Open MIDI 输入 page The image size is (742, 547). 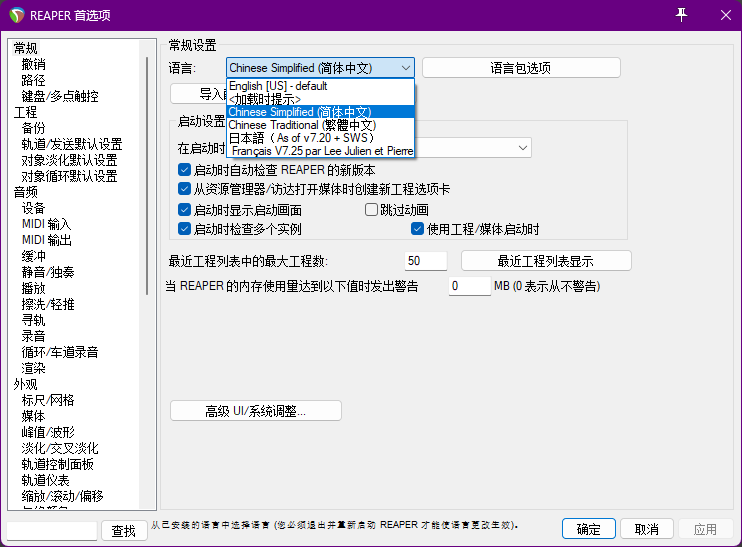(x=47, y=224)
